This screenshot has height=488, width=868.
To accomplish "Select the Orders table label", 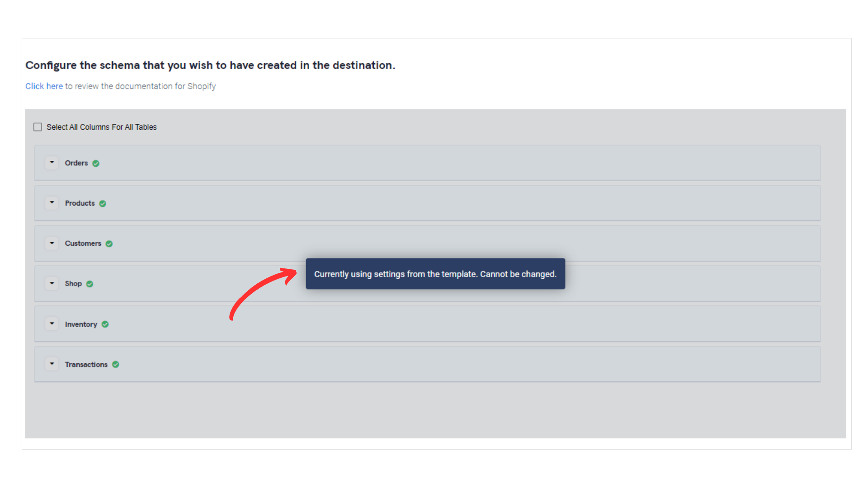I will coord(76,163).
